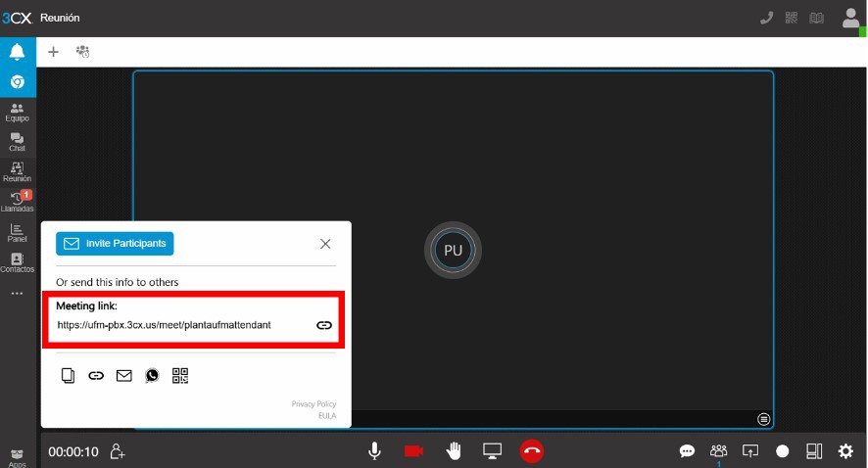Click the copy meeting info icon
The height and width of the screenshot is (468, 868).
[x=68, y=375]
